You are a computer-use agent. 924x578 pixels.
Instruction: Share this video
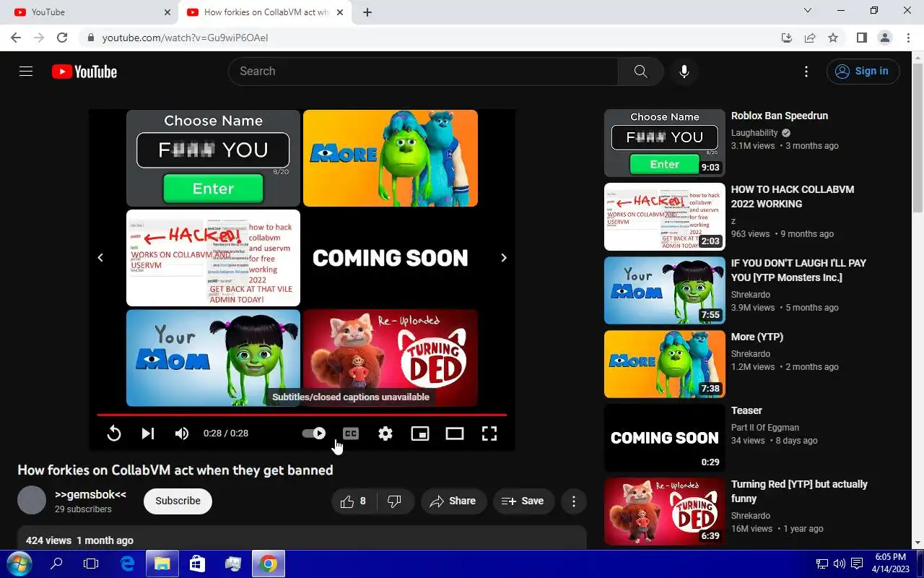pyautogui.click(x=454, y=501)
